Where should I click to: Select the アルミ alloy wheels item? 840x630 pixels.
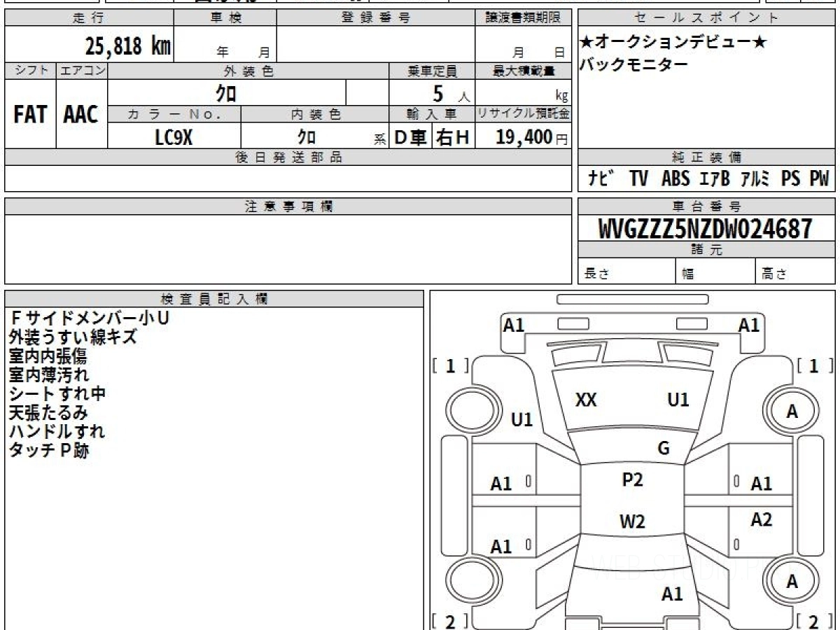tap(755, 179)
